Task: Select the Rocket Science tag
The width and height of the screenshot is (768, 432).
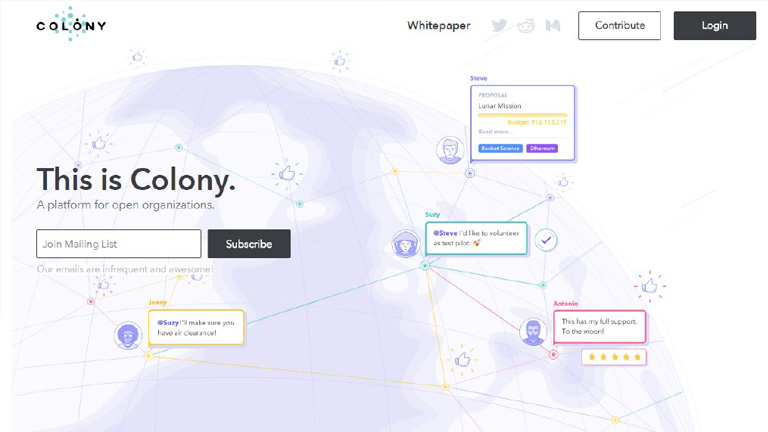Action: point(500,148)
